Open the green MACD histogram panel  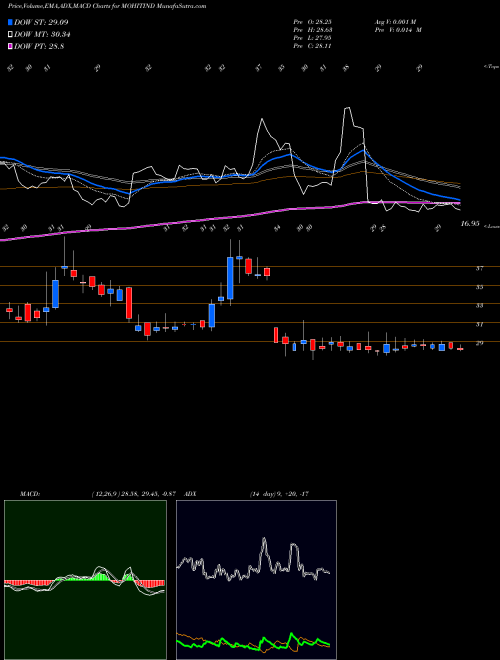tap(85, 580)
